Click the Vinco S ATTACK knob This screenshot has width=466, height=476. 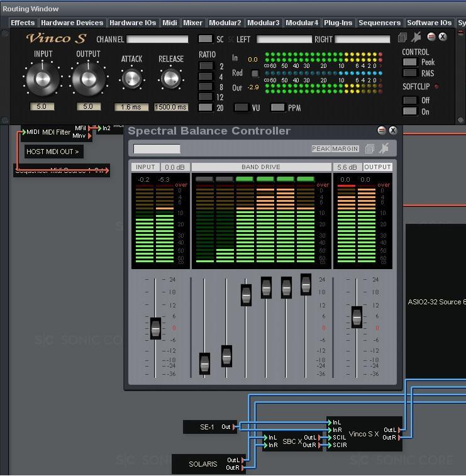tap(132, 79)
